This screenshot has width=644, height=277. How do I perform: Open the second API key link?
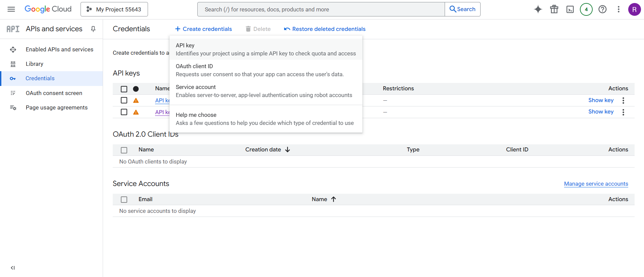162,112
